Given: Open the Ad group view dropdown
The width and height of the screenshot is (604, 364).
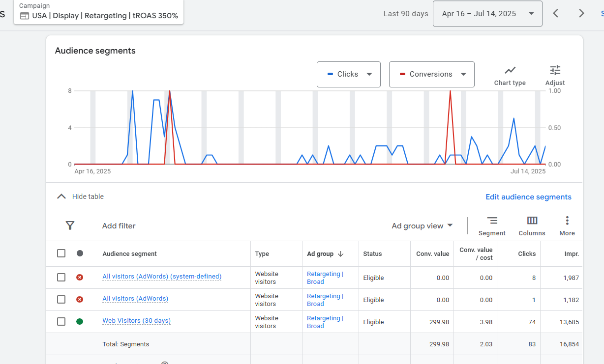Looking at the screenshot, I should 422,226.
